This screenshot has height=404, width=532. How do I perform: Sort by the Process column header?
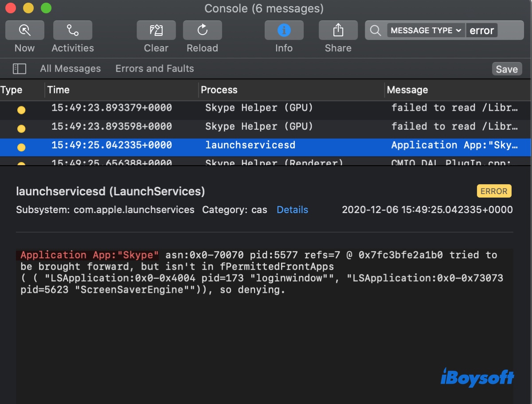(x=219, y=90)
